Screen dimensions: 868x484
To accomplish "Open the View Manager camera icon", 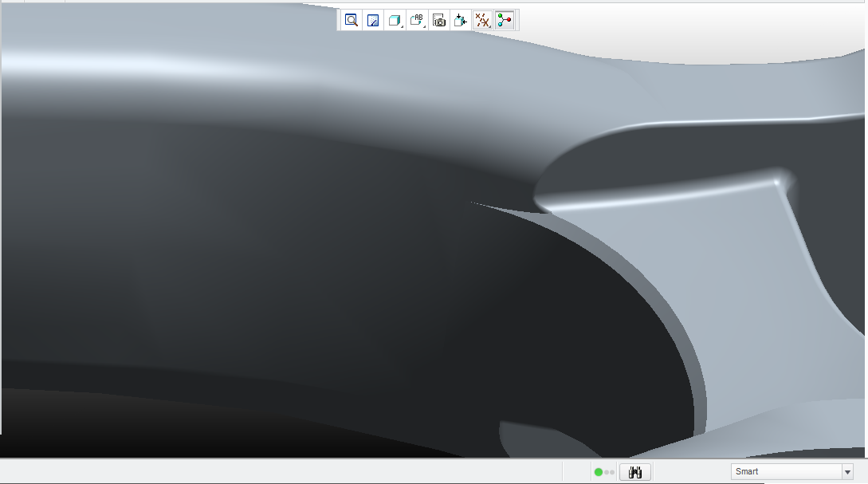I will (x=439, y=21).
